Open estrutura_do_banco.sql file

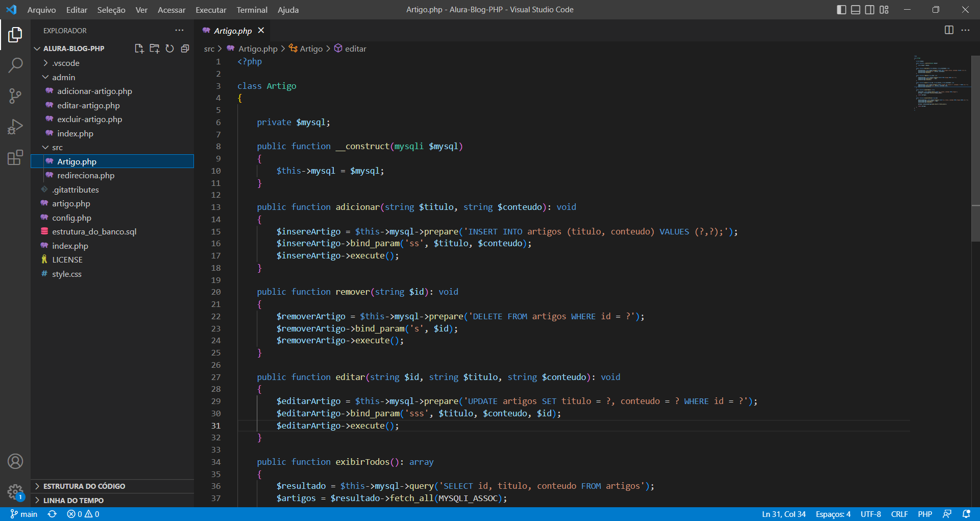[x=112, y=231]
